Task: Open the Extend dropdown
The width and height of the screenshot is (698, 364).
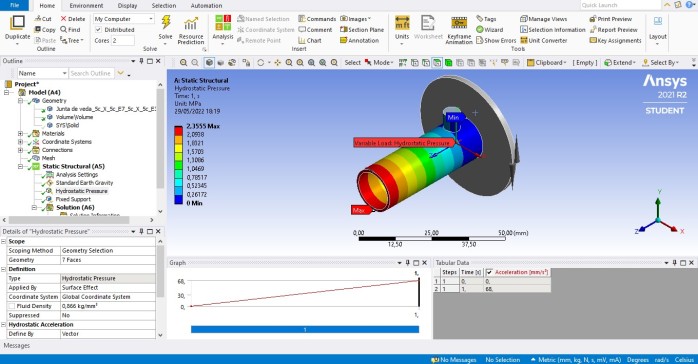Action: point(620,63)
